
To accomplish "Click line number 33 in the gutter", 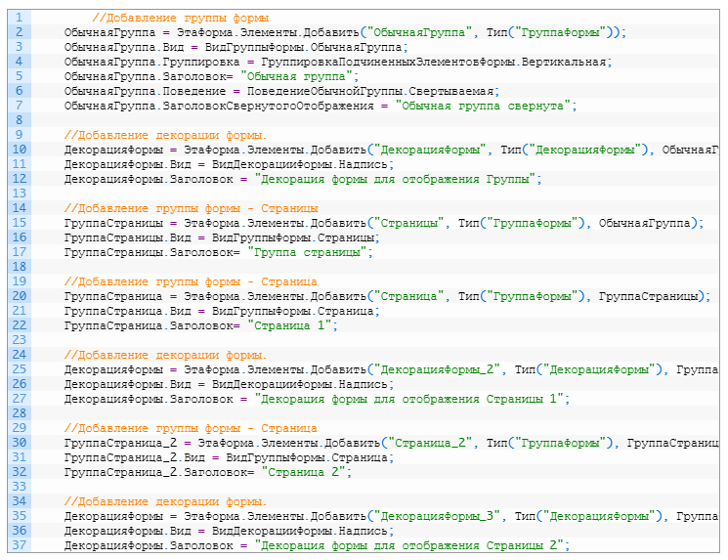I will point(19,487).
